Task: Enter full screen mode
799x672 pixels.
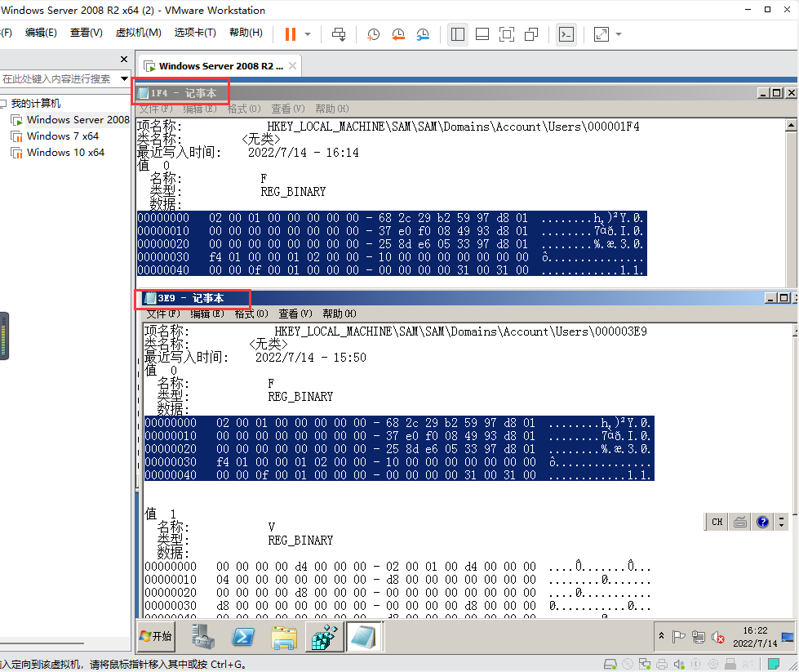Action: (507, 34)
